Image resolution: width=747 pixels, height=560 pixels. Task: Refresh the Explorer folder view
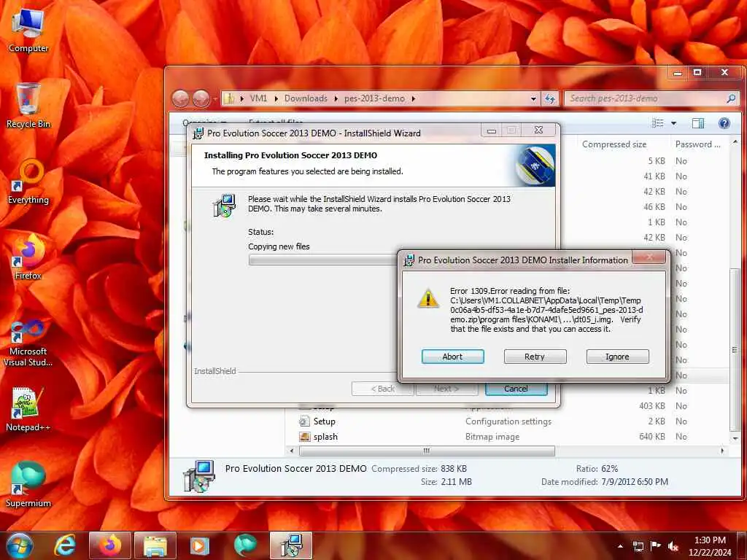tap(550, 98)
